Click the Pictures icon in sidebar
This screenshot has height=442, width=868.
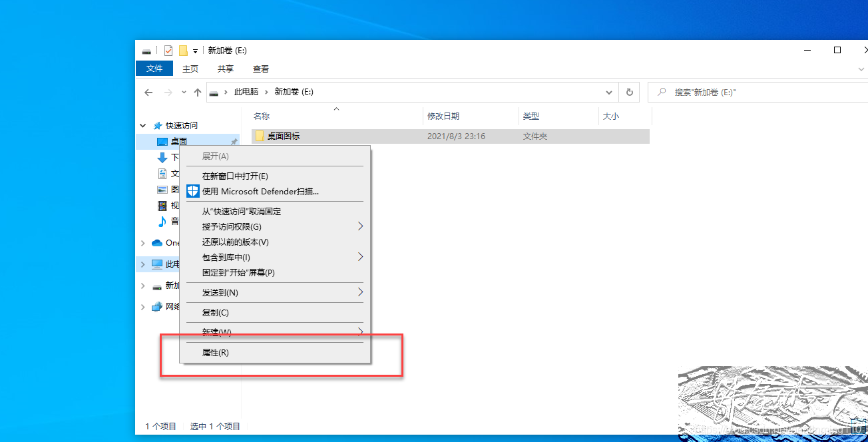coord(162,190)
